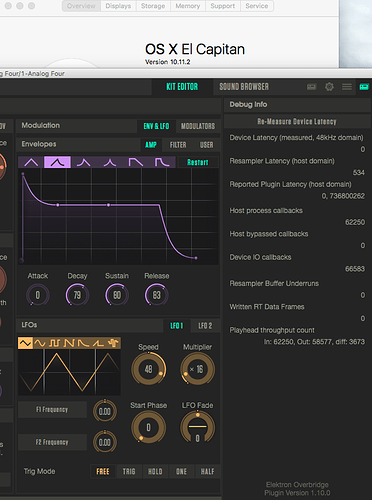Select the first envelope shape icon
The image size is (372, 500).
pyautogui.click(x=31, y=162)
